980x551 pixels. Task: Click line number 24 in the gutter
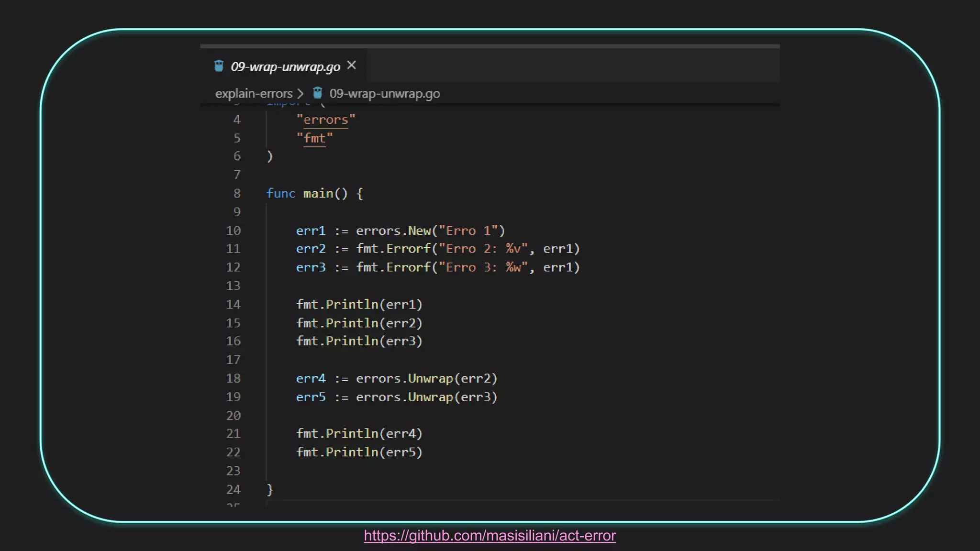(233, 489)
